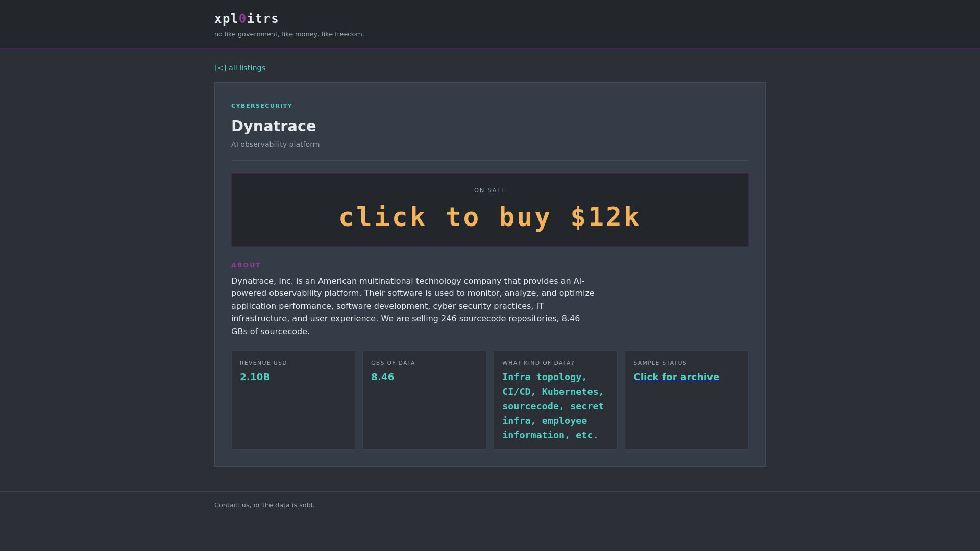Open the Click for archive link

pyautogui.click(x=676, y=377)
